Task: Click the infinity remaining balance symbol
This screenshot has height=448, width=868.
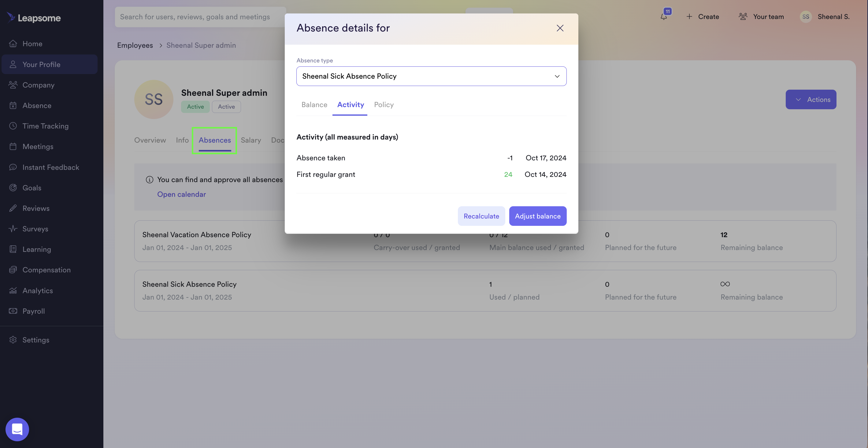Action: click(x=725, y=284)
